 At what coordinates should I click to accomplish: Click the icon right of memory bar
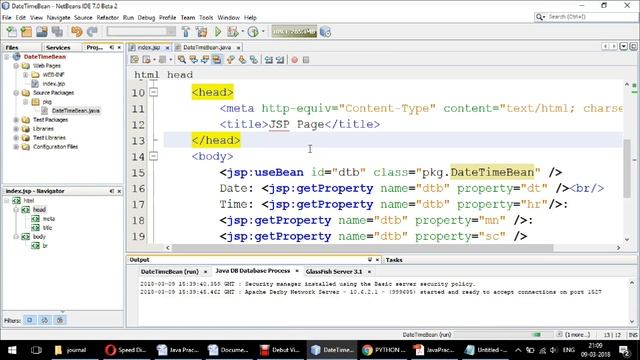tap(325, 32)
